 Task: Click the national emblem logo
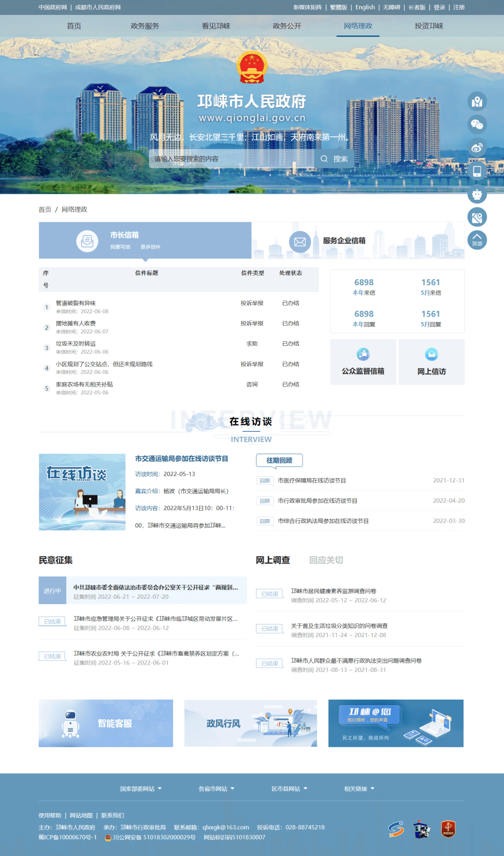click(x=252, y=68)
